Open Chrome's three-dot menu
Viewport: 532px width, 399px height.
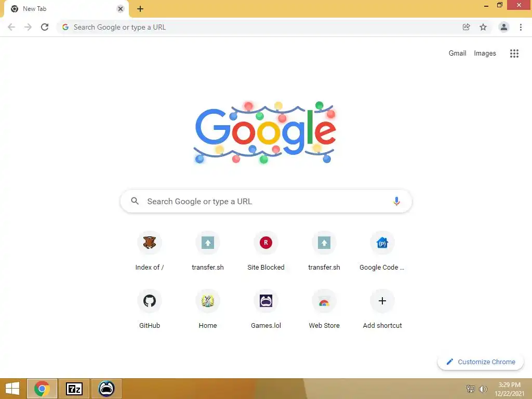click(521, 27)
